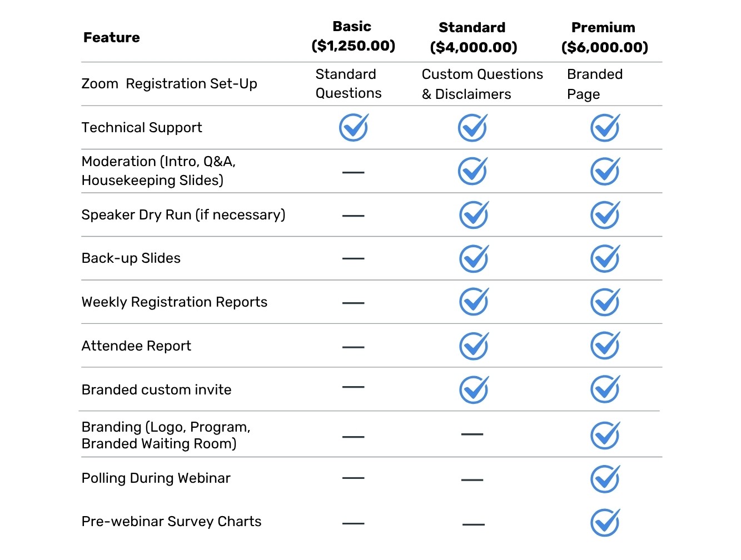Image resolution: width=741 pixels, height=560 pixels.
Task: Click Premium plan Speaker Dry Run checkmark
Action: (605, 215)
